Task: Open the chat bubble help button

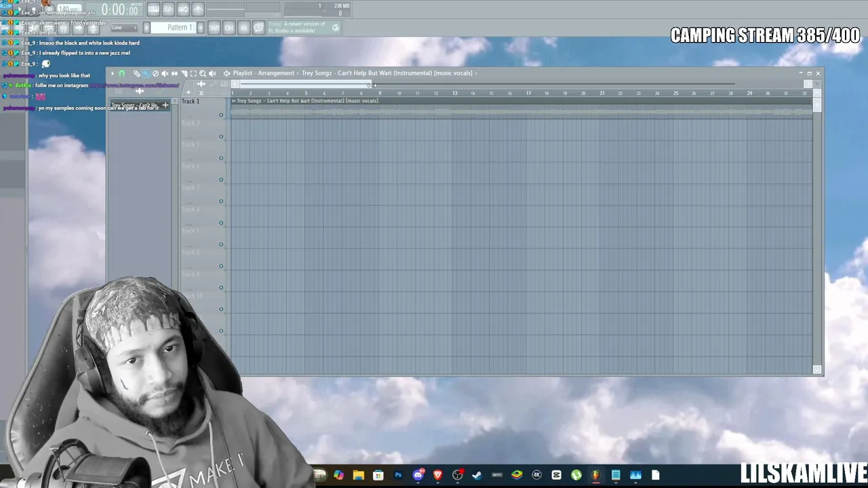Action: click(258, 28)
